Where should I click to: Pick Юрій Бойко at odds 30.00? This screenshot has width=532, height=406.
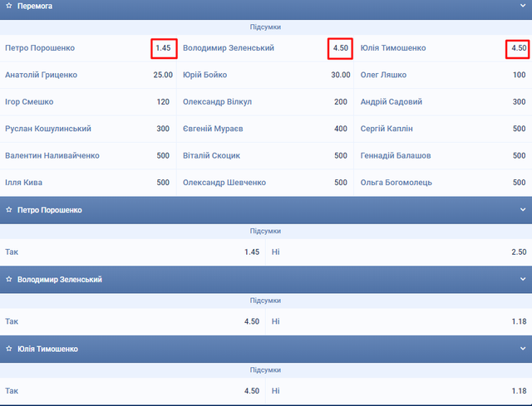[x=340, y=75]
